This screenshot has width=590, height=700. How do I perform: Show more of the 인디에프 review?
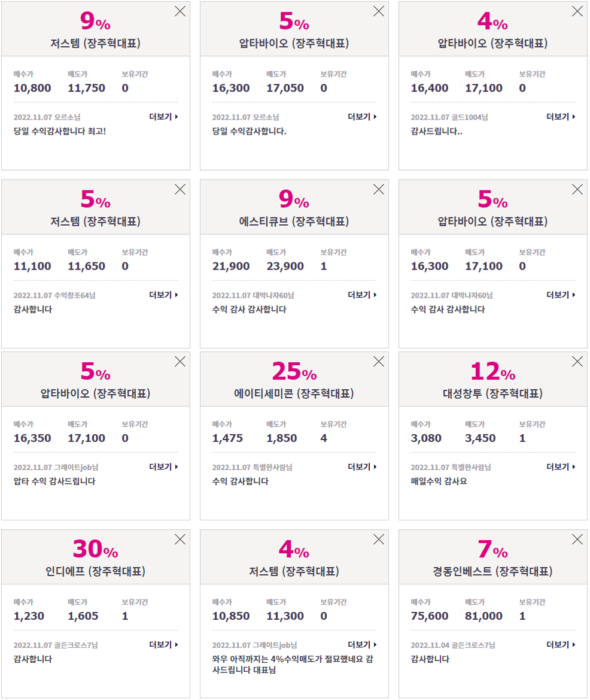point(164,645)
